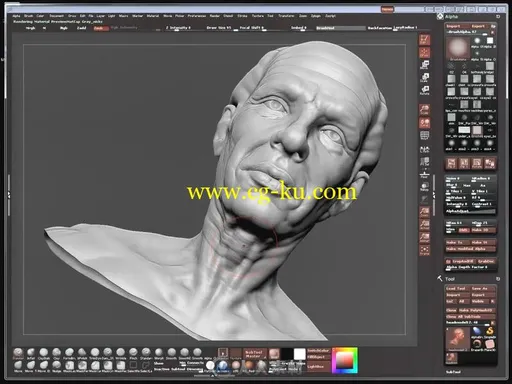Select the Nudge brush
This screenshot has width=512, height=384.
click(x=57, y=366)
